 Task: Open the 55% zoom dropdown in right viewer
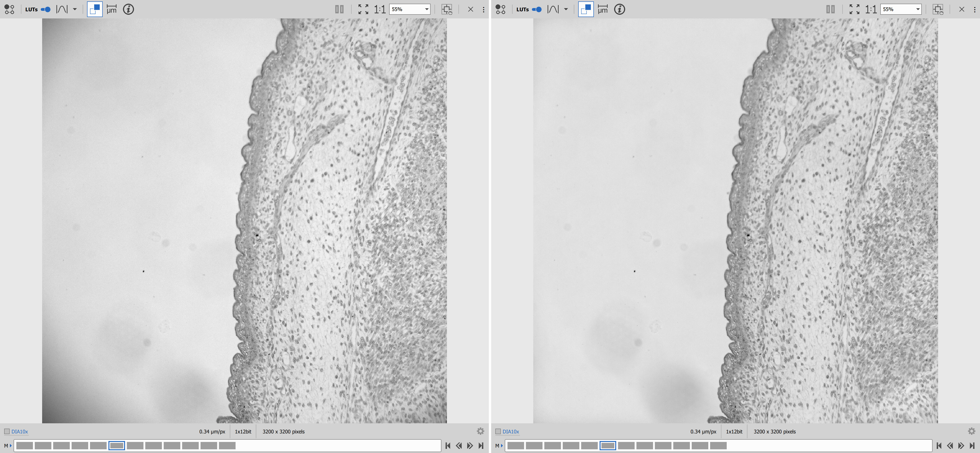click(x=918, y=9)
